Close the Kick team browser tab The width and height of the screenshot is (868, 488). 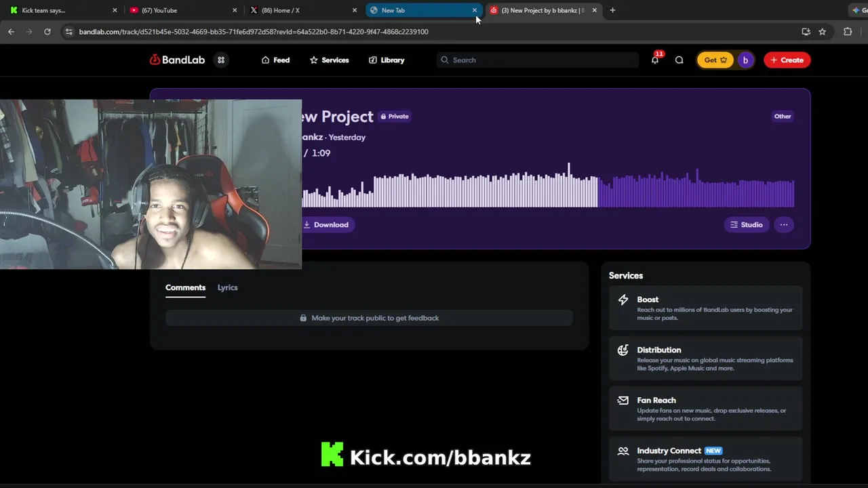[115, 10]
